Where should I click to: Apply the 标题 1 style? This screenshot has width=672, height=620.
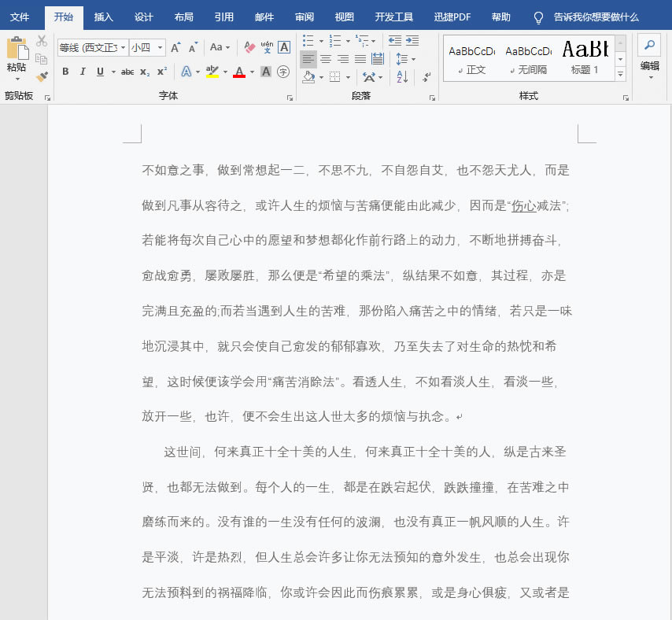point(585,57)
